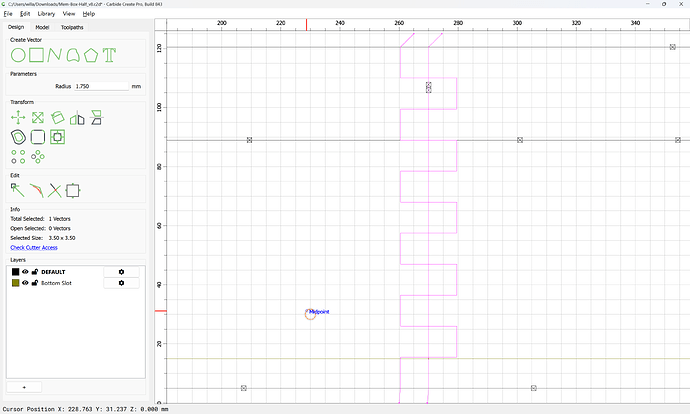Activate the Join/square-nodes edit tool

click(73, 191)
